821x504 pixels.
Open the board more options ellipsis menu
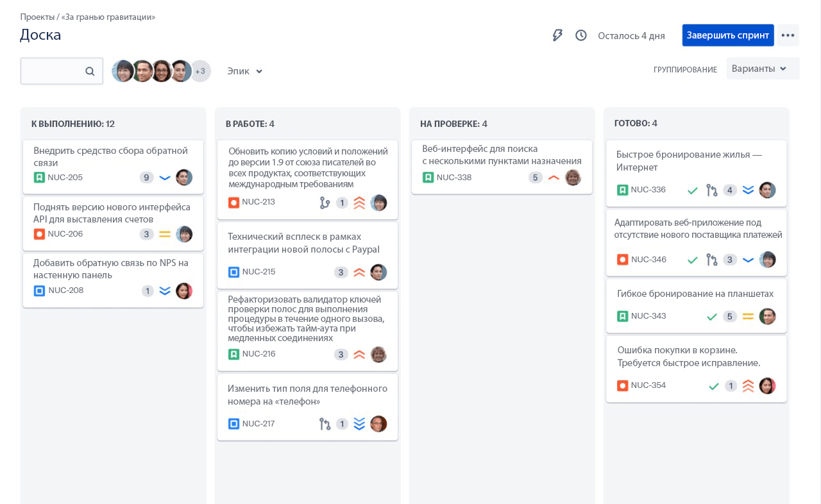[788, 35]
